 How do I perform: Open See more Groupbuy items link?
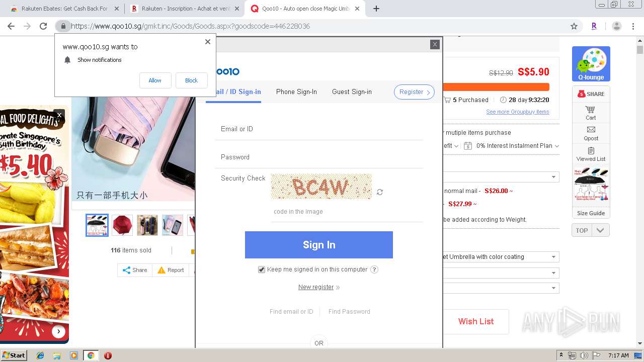pyautogui.click(x=518, y=112)
